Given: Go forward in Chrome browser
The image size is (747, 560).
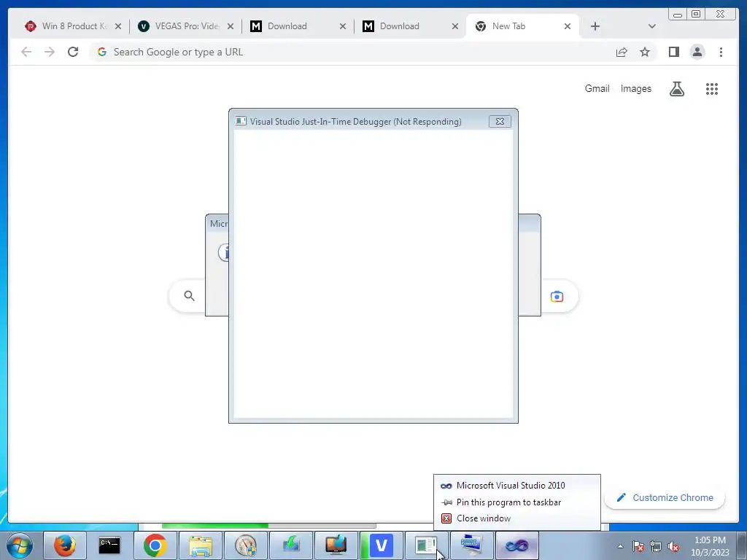Looking at the screenshot, I should (x=50, y=52).
